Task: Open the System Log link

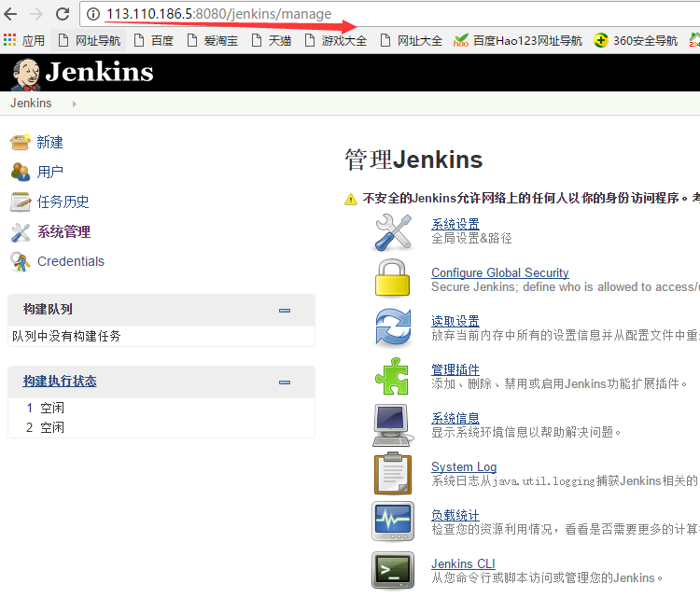Action: click(464, 466)
